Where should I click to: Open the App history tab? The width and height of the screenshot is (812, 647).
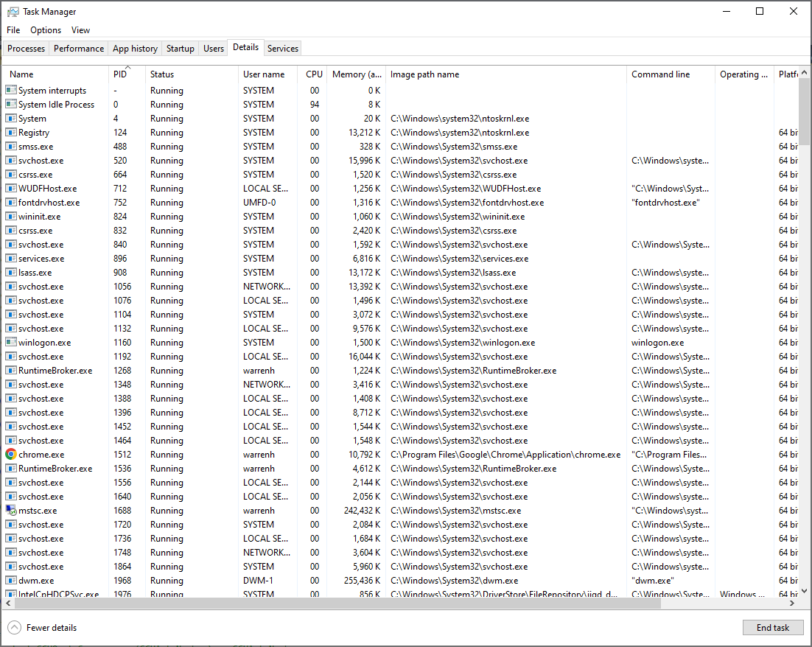[x=135, y=48]
